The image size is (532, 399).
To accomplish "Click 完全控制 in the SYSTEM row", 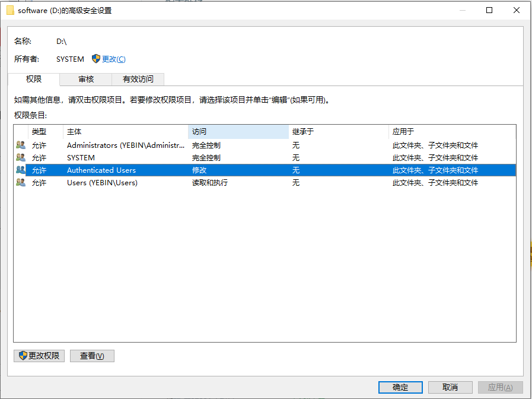I will coord(206,158).
